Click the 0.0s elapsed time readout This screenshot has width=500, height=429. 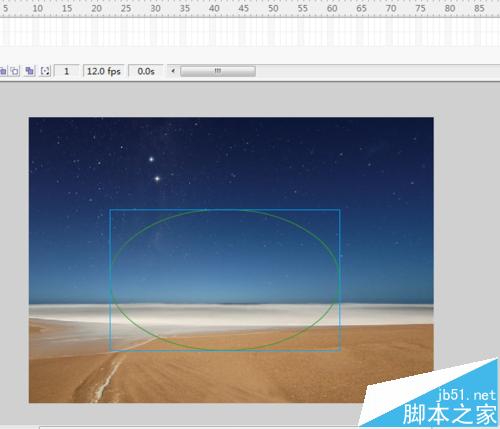pyautogui.click(x=146, y=71)
